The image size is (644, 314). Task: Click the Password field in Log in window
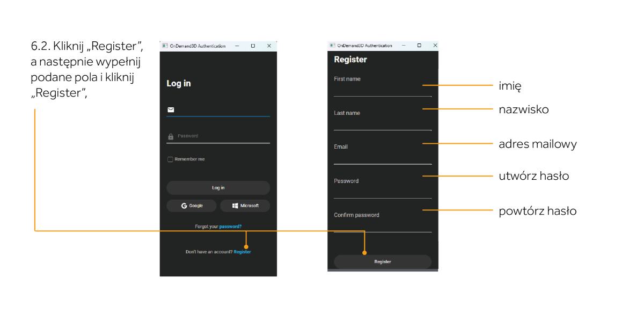218,136
